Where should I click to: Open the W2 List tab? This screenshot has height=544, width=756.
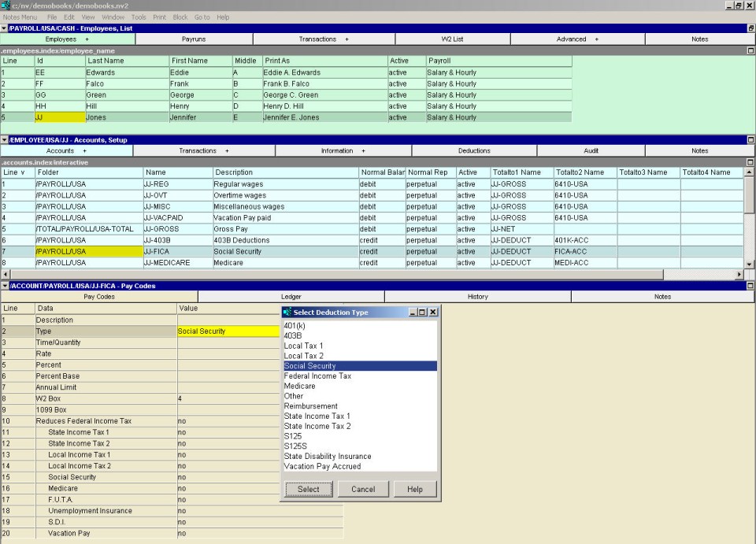[x=452, y=39]
